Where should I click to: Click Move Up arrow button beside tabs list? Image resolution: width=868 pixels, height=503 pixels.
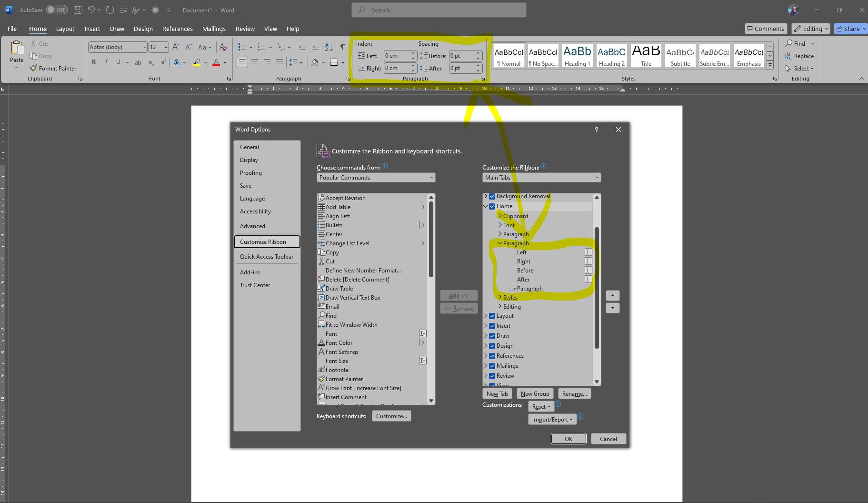click(612, 295)
